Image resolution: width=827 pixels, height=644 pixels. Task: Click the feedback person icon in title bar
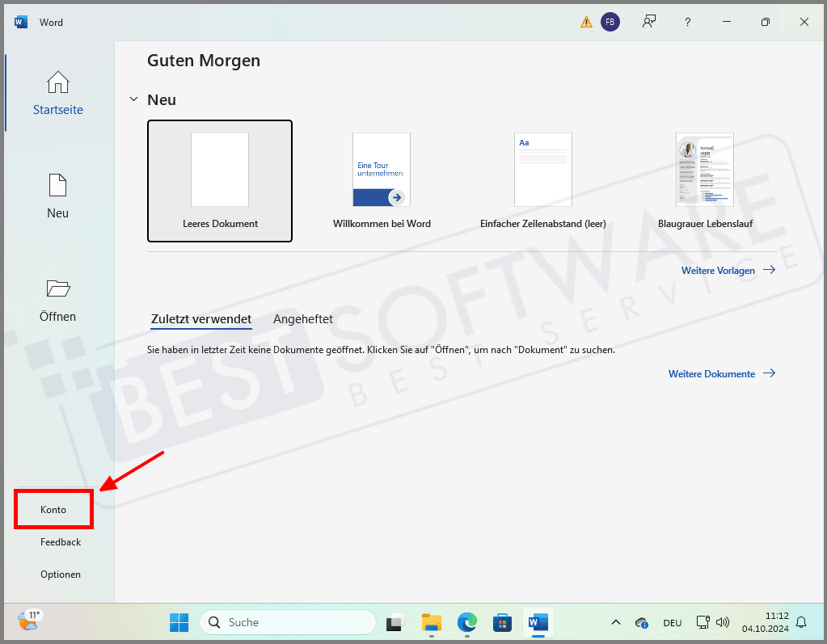pos(648,22)
